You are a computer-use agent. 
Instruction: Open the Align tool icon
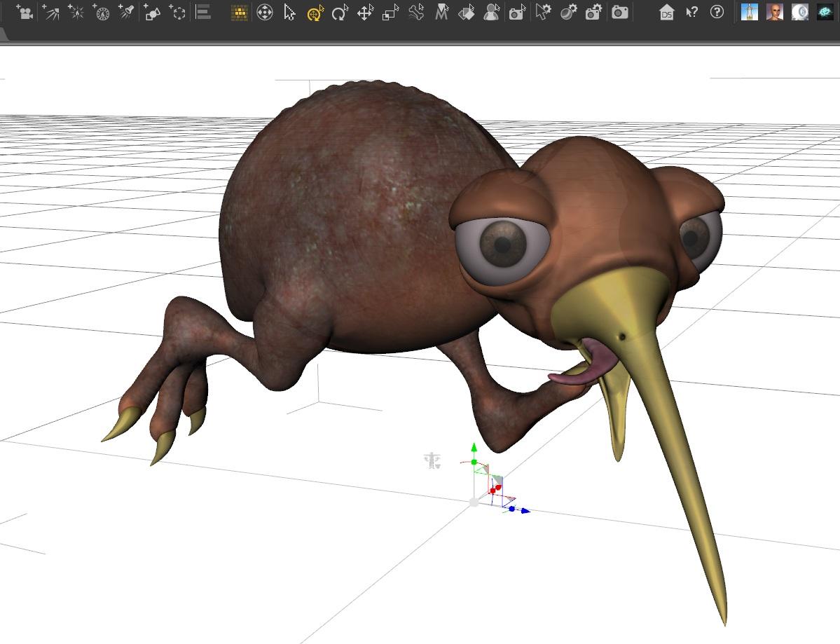203,12
